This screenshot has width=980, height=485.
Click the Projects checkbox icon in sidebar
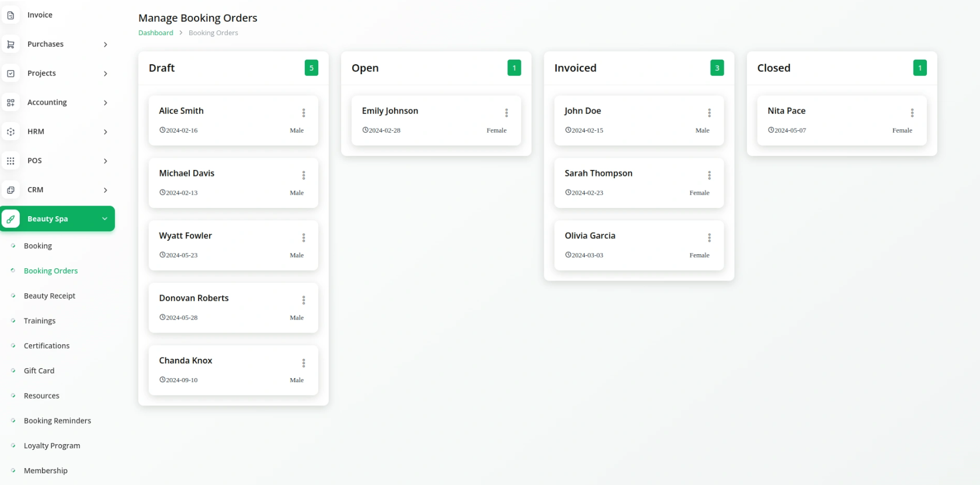[11, 74]
